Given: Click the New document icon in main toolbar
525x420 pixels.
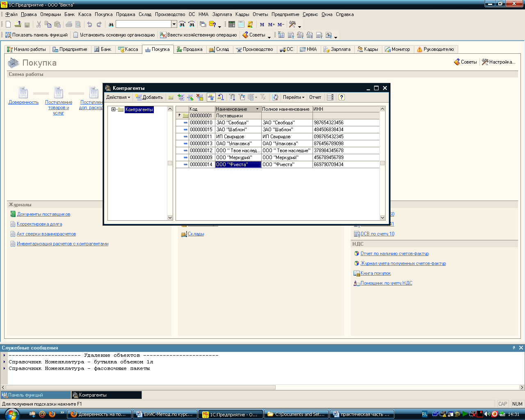Looking at the screenshot, I should (8, 25).
